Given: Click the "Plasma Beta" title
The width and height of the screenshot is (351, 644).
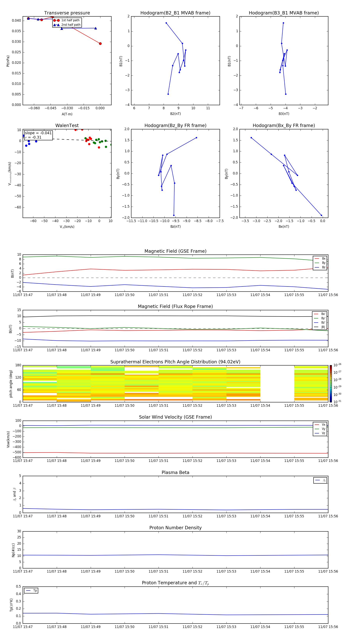Looking at the screenshot, I should [x=175, y=472].
